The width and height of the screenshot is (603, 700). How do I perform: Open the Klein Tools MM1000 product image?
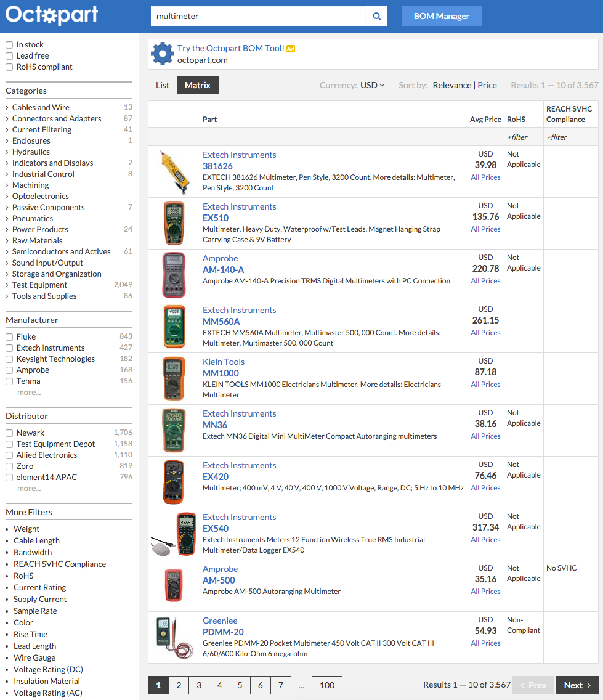click(174, 378)
